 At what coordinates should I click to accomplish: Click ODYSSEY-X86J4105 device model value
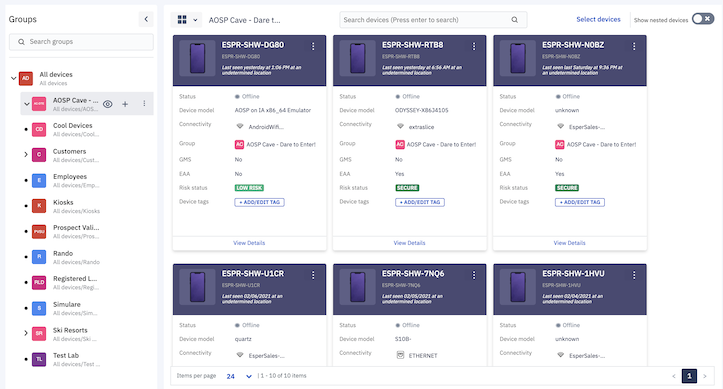[421, 110]
